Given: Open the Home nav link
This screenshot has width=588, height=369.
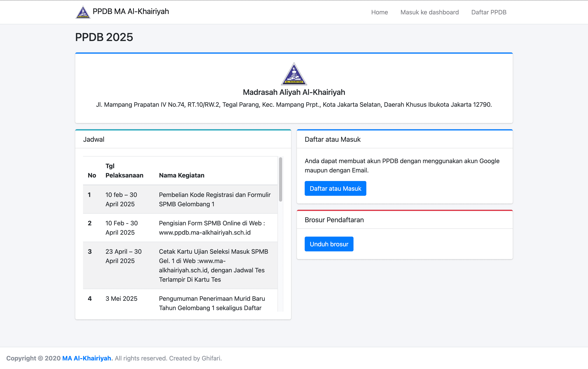Looking at the screenshot, I should pyautogui.click(x=379, y=12).
